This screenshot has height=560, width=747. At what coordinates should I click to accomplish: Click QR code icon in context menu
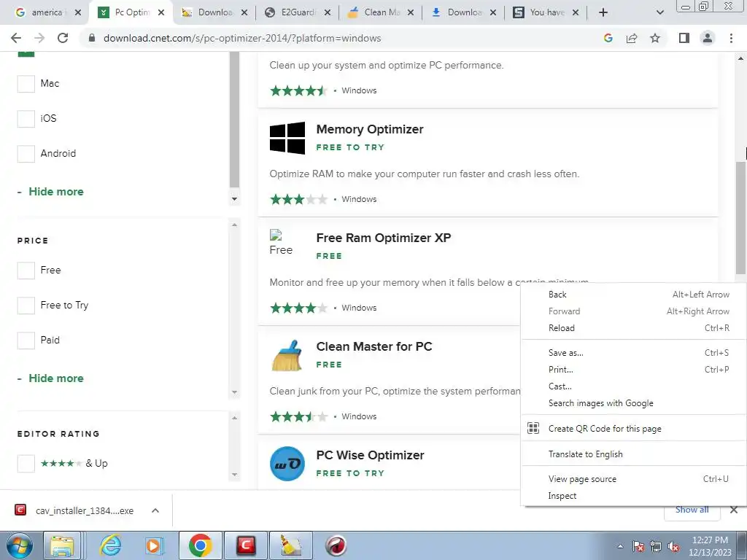coord(533,428)
